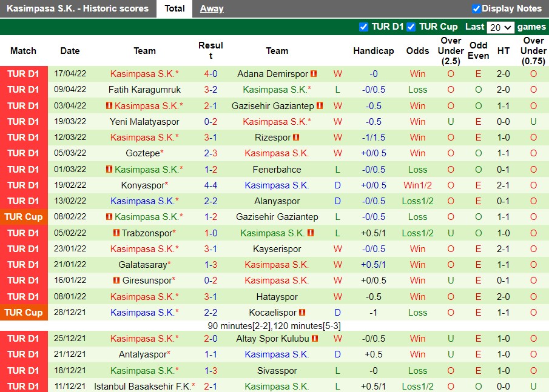Select the Total tab
The image size is (549, 392).
[x=175, y=8]
